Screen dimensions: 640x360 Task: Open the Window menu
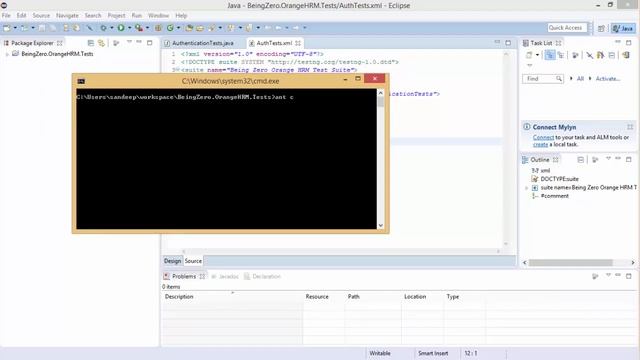tap(158, 16)
